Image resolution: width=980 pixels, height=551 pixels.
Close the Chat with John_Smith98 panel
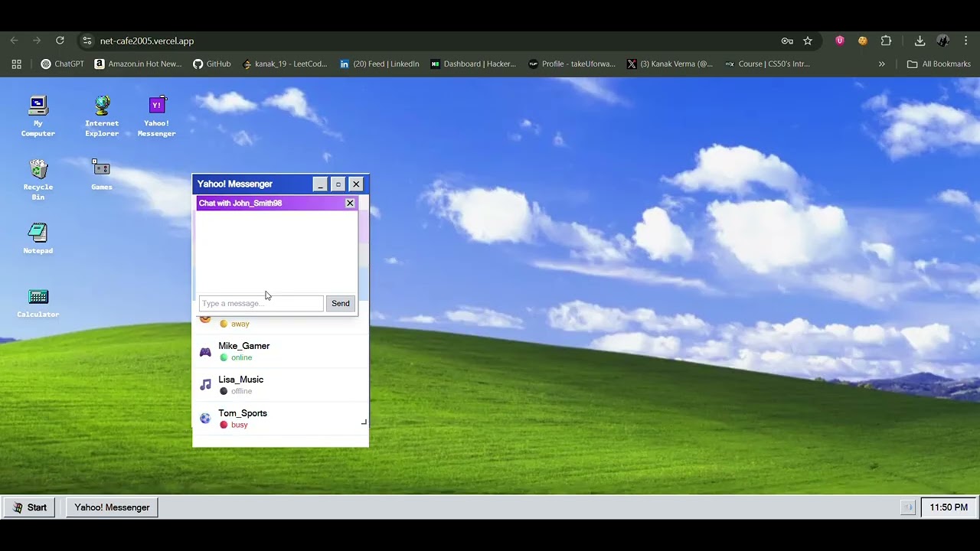(x=350, y=203)
